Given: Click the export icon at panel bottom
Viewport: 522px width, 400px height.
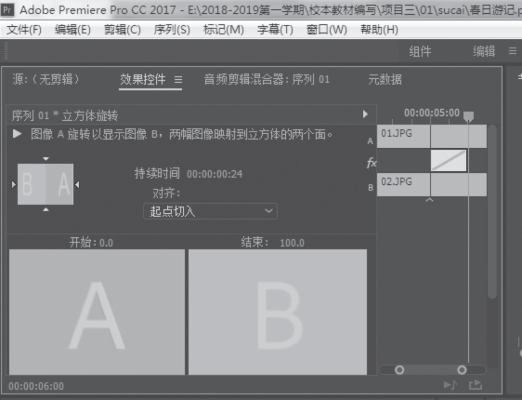Looking at the screenshot, I should (x=475, y=385).
